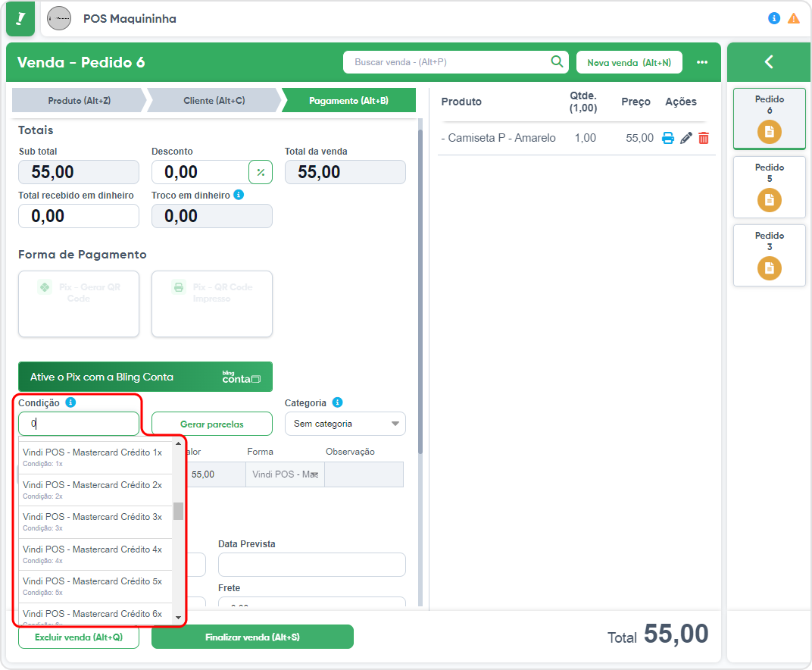Open the Categoria Sem categoria dropdown
Screen dimensions: 812x670
pyautogui.click(x=345, y=424)
